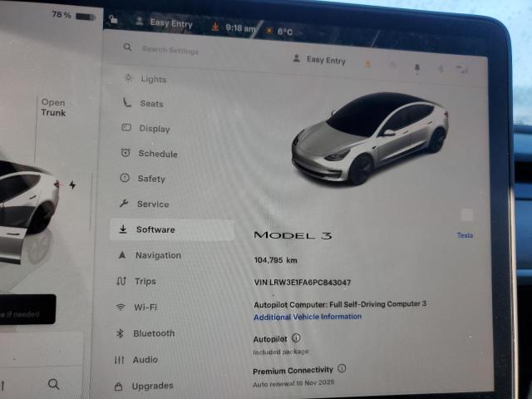The width and height of the screenshot is (532, 399).
Task: Open the Service settings menu
Action: [144, 204]
